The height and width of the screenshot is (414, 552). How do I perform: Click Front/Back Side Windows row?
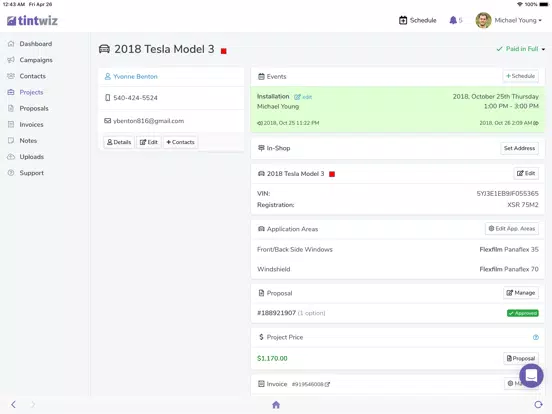pyautogui.click(x=398, y=249)
